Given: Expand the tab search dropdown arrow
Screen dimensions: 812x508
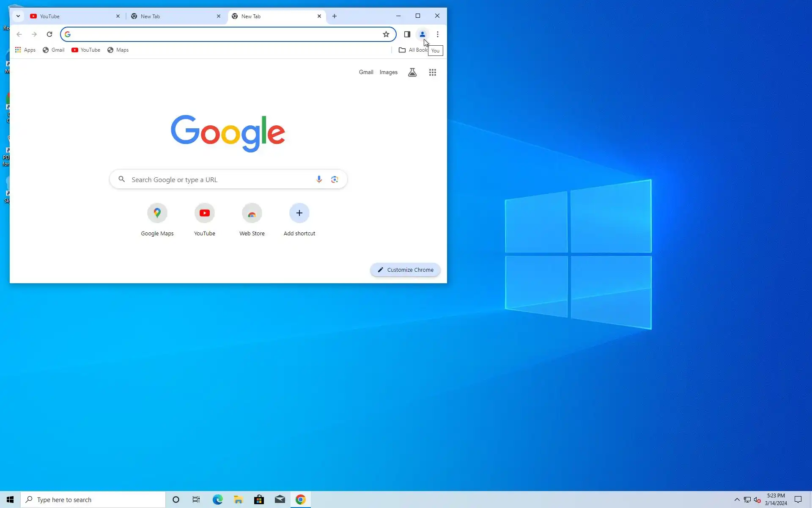Looking at the screenshot, I should [18, 16].
